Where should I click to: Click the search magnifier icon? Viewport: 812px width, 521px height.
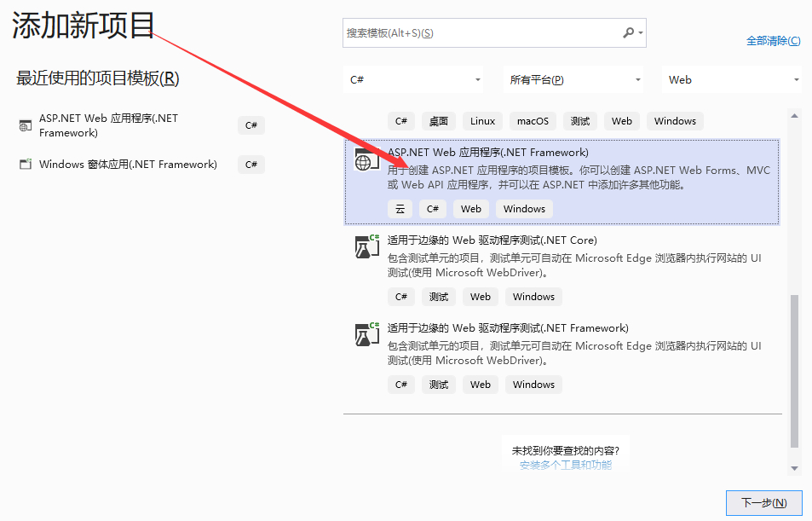(628, 32)
